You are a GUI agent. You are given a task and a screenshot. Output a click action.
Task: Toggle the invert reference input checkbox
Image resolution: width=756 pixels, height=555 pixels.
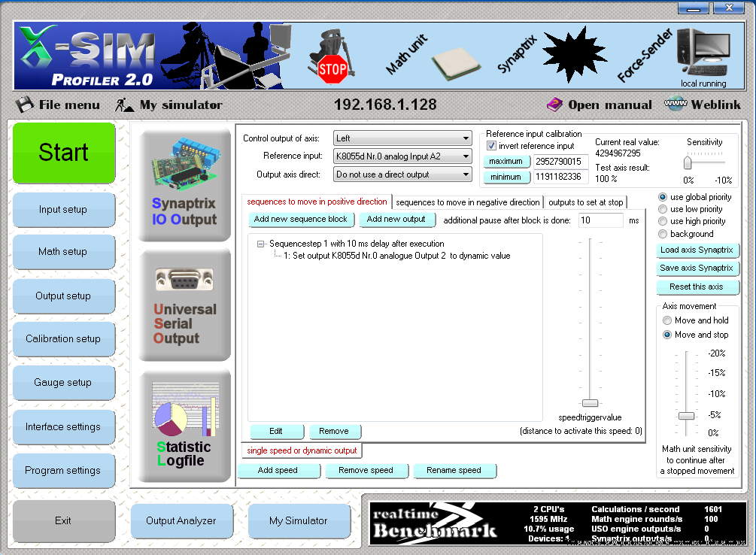[x=492, y=146]
